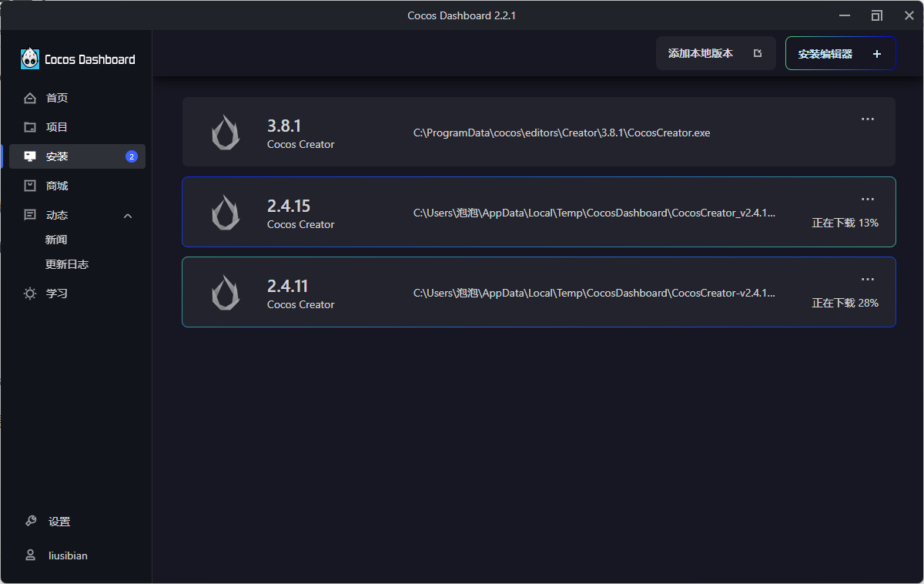Click 添加本地版本 button
The image size is (924, 584).
coord(716,53)
